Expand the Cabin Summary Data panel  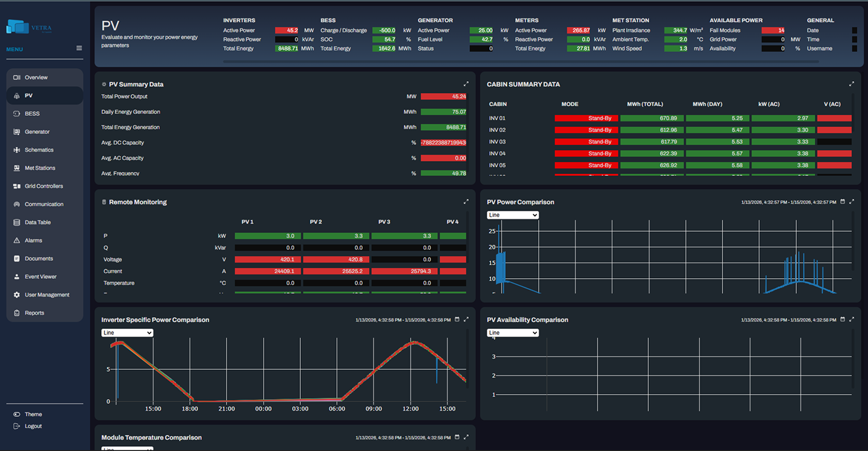click(851, 84)
